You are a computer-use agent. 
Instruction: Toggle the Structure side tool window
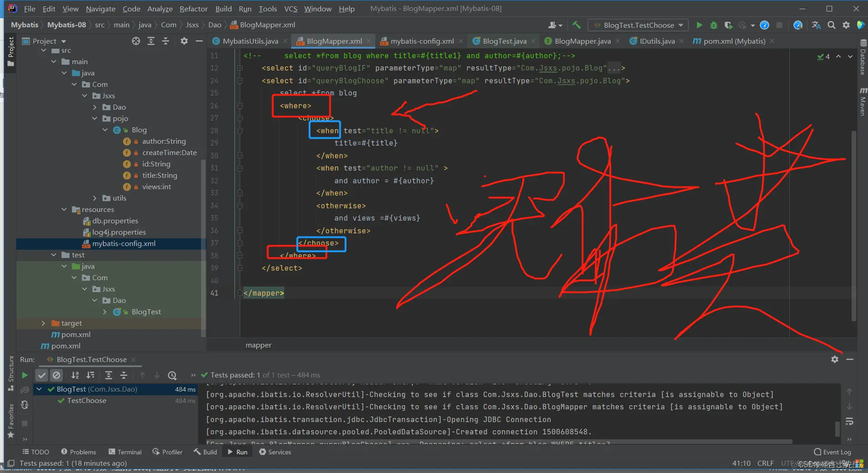tap(11, 373)
